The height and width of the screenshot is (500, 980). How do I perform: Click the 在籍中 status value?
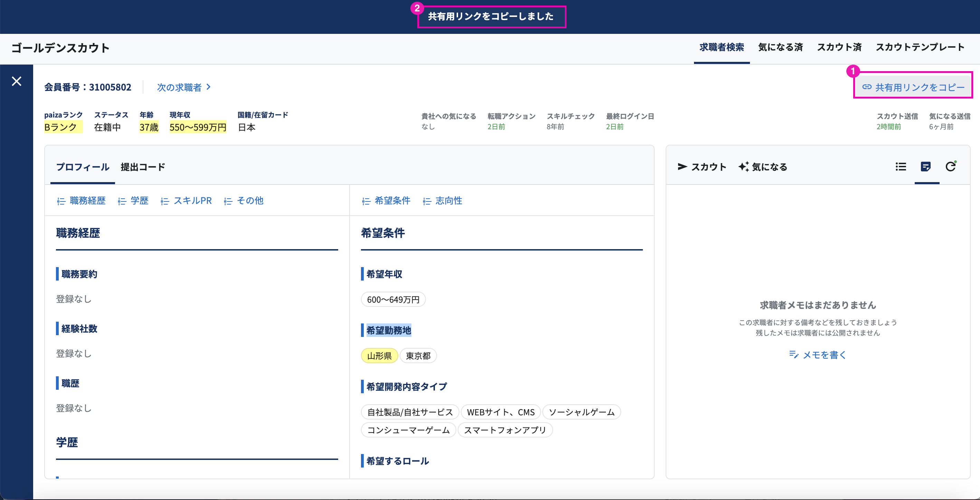[x=107, y=127]
